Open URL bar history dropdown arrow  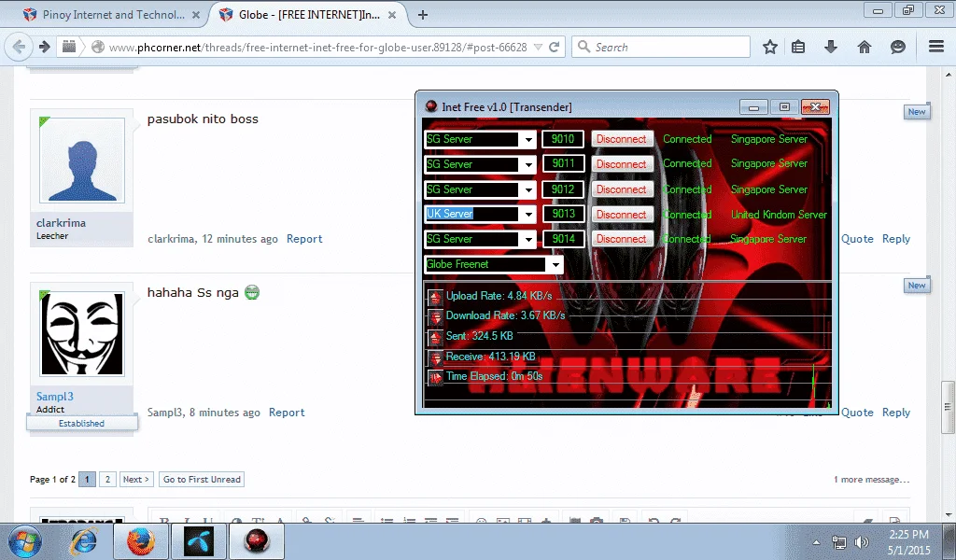click(538, 47)
